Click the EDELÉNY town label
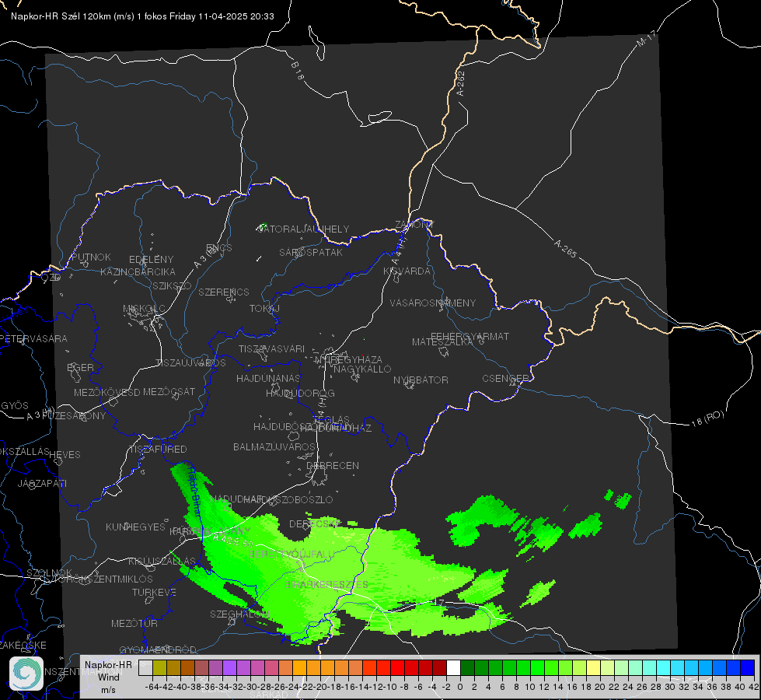 click(151, 260)
